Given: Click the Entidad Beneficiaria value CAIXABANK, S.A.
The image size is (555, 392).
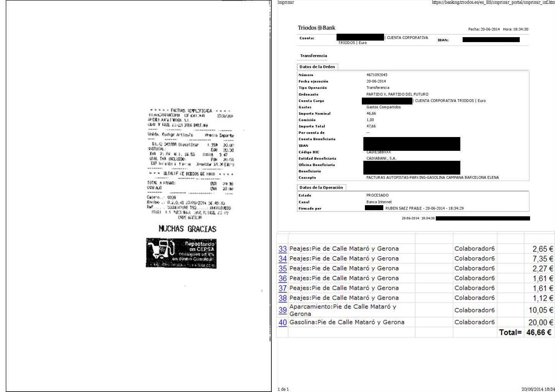Looking at the screenshot, I should (381, 158).
